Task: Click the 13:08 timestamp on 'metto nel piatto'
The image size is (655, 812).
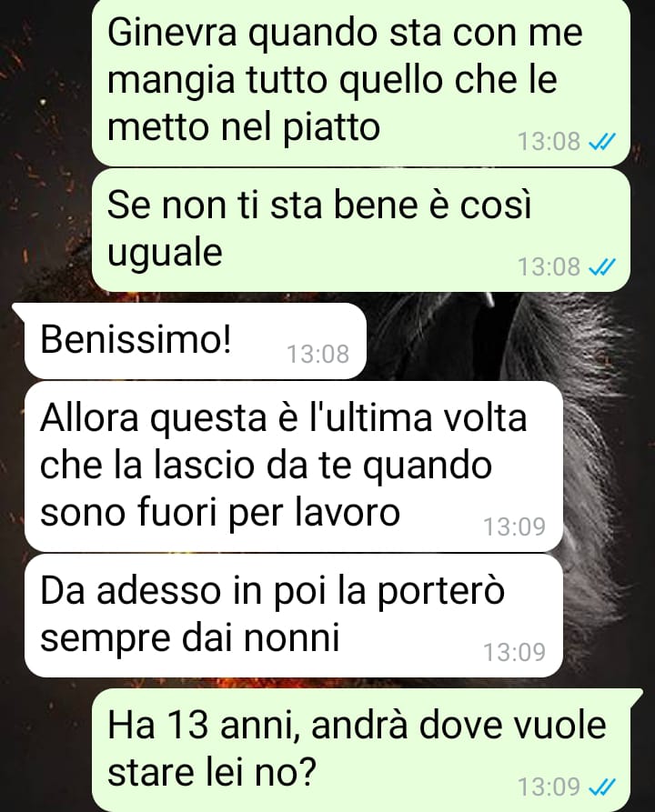Action: (549, 141)
